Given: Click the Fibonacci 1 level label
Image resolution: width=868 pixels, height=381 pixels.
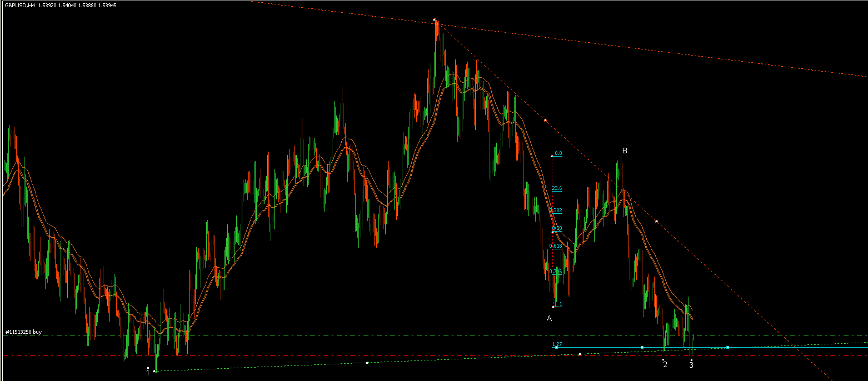Looking at the screenshot, I should coord(560,304).
